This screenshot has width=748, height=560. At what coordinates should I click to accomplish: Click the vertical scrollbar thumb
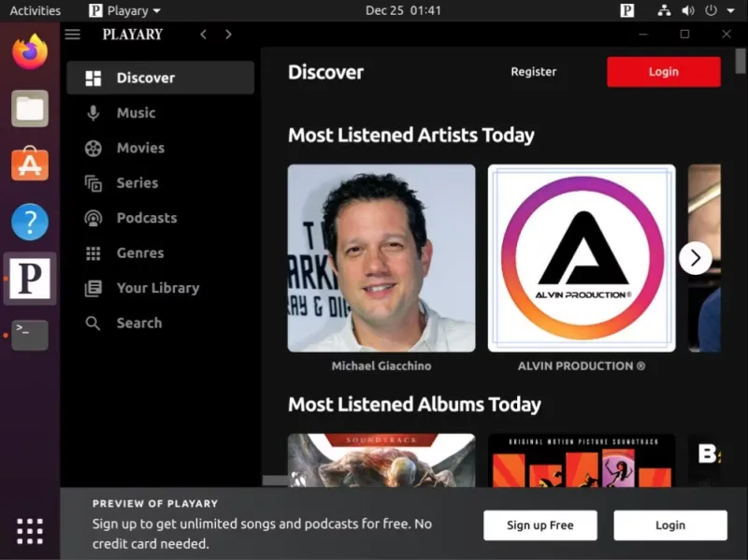(741, 61)
